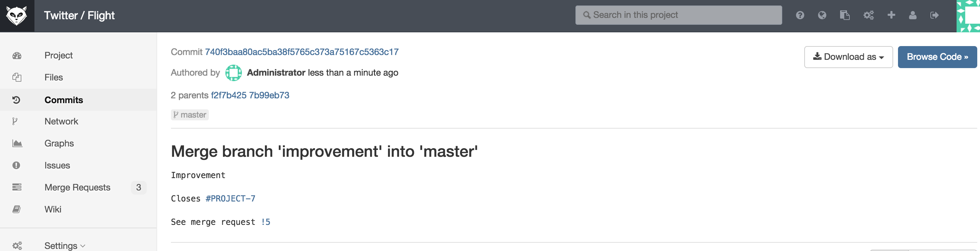980x251 pixels.
Task: Open the Network sidebar item
Action: click(x=61, y=121)
